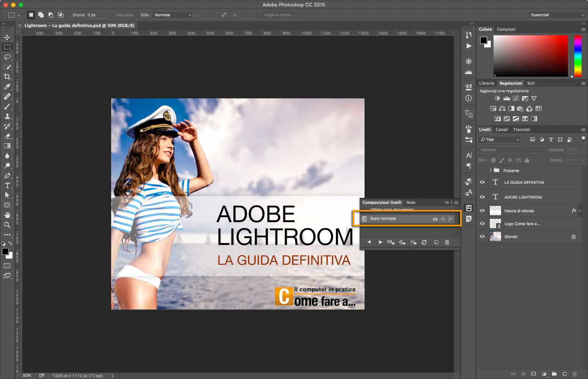
Task: Select the Move tool
Action: pyautogui.click(x=7, y=37)
